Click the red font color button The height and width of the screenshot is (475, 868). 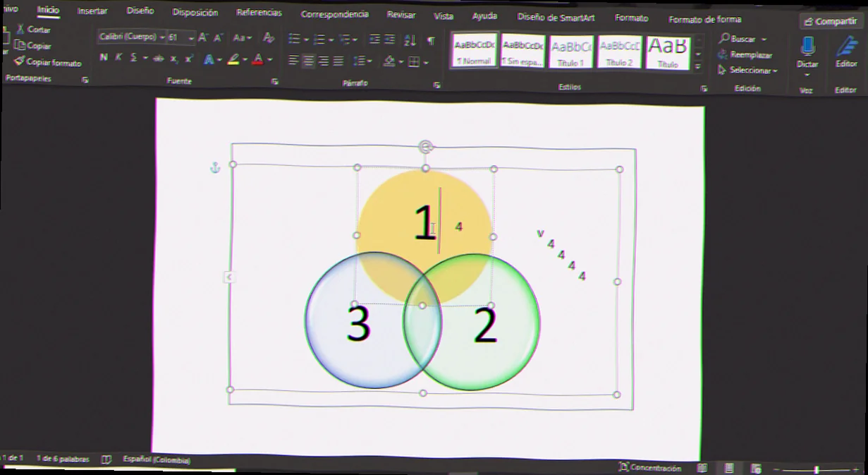(x=258, y=59)
